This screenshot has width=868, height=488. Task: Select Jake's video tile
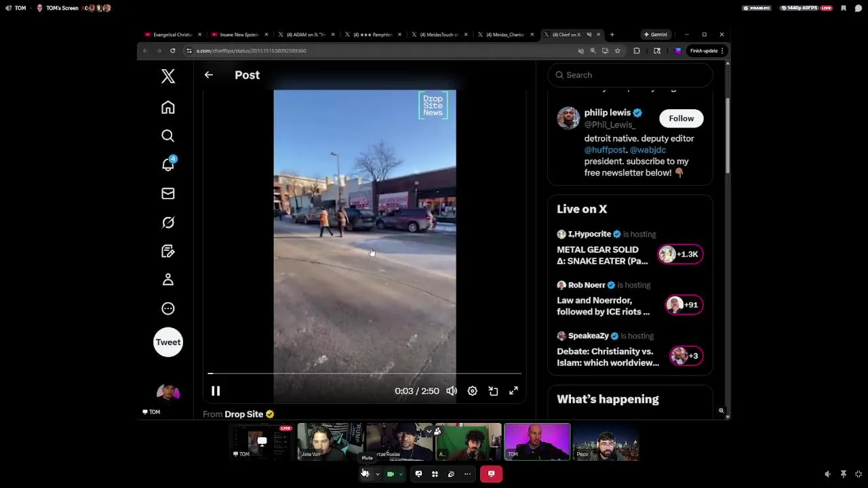point(330,442)
